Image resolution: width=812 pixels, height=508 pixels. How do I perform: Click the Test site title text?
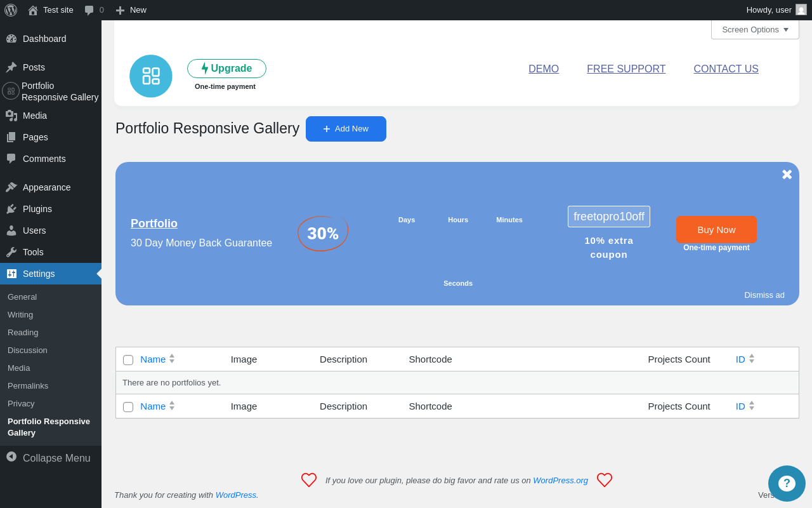tap(58, 10)
